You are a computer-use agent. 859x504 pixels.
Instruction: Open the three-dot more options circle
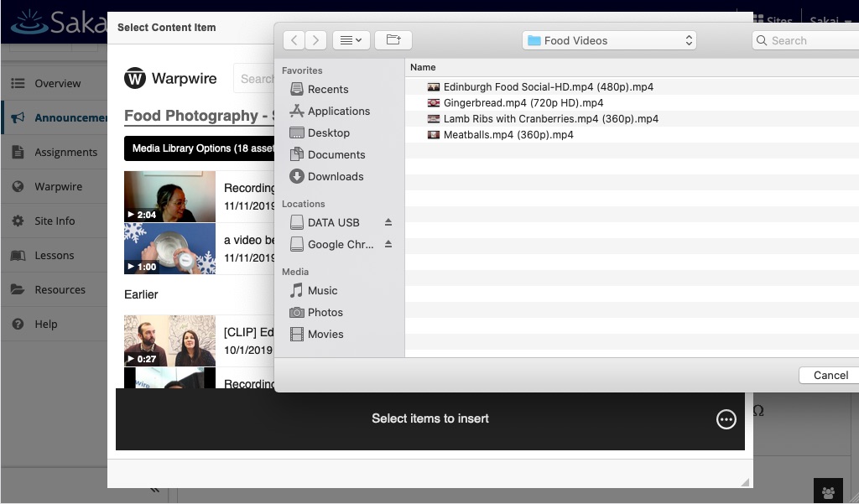726,419
